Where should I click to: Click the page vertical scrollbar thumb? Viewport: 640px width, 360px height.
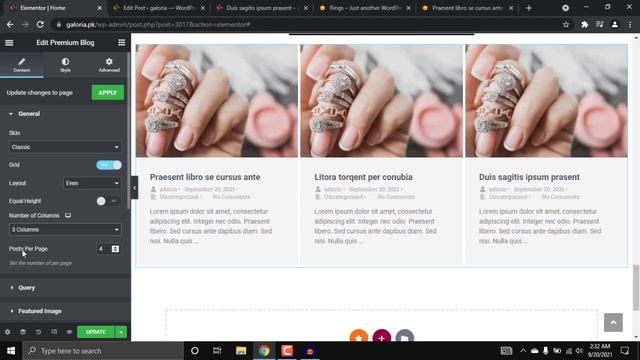(636, 288)
